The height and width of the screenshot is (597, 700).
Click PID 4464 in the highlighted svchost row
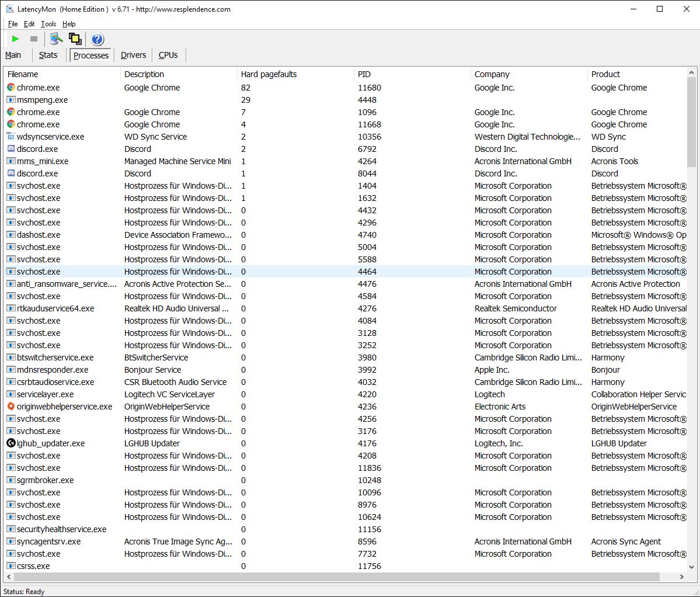367,272
